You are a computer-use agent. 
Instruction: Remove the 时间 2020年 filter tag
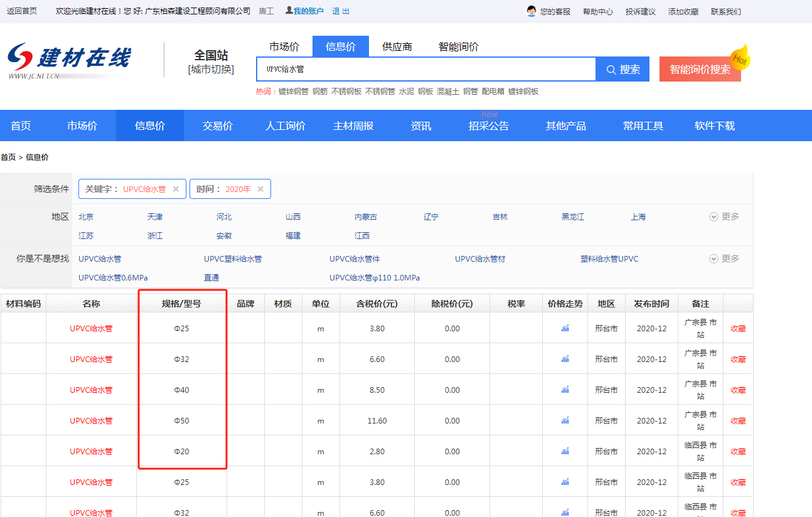coord(260,189)
